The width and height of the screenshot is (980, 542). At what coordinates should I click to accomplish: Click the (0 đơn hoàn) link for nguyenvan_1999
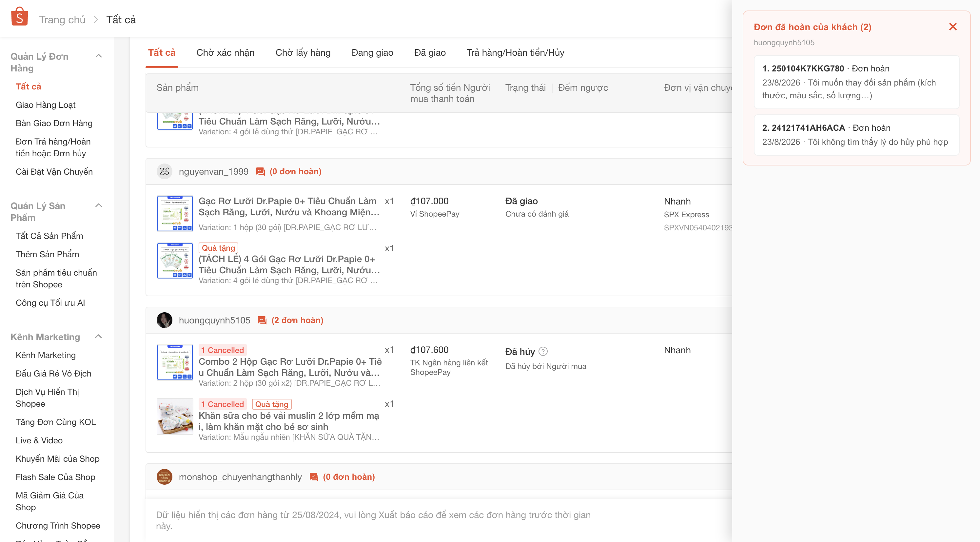coord(296,171)
